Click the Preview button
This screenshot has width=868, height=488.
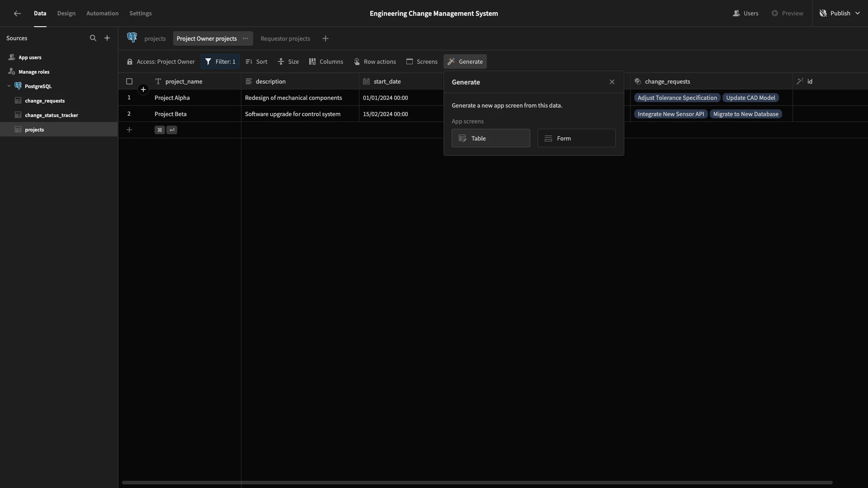(x=787, y=14)
